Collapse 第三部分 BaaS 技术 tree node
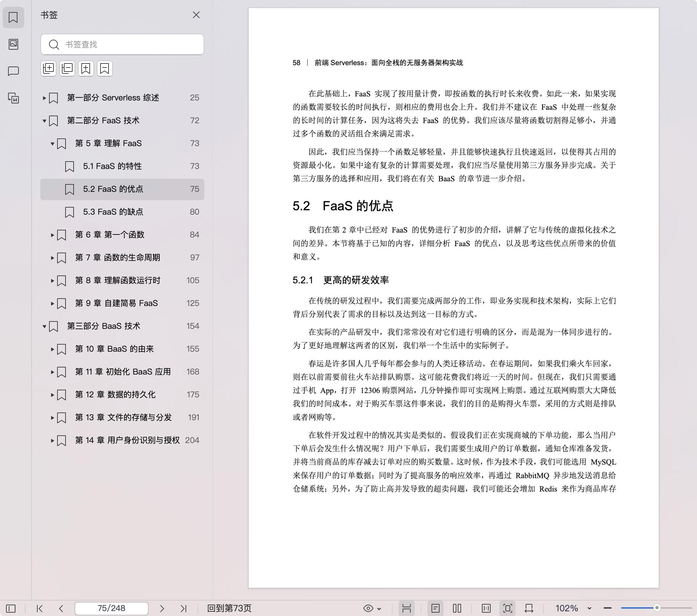The width and height of the screenshot is (697, 616). point(44,326)
